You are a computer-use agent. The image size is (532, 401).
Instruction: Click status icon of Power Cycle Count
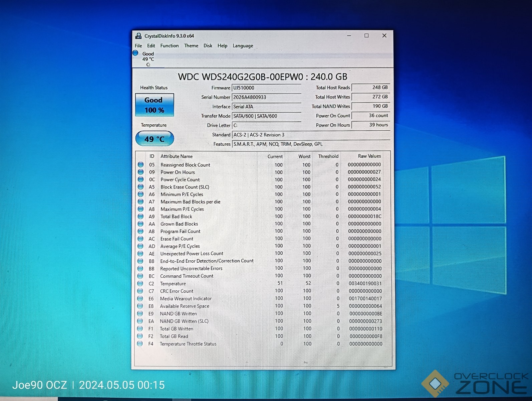point(141,179)
